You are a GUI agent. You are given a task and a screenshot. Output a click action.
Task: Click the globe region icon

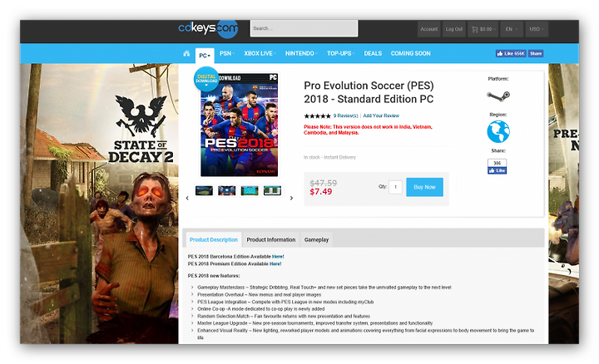point(498,131)
